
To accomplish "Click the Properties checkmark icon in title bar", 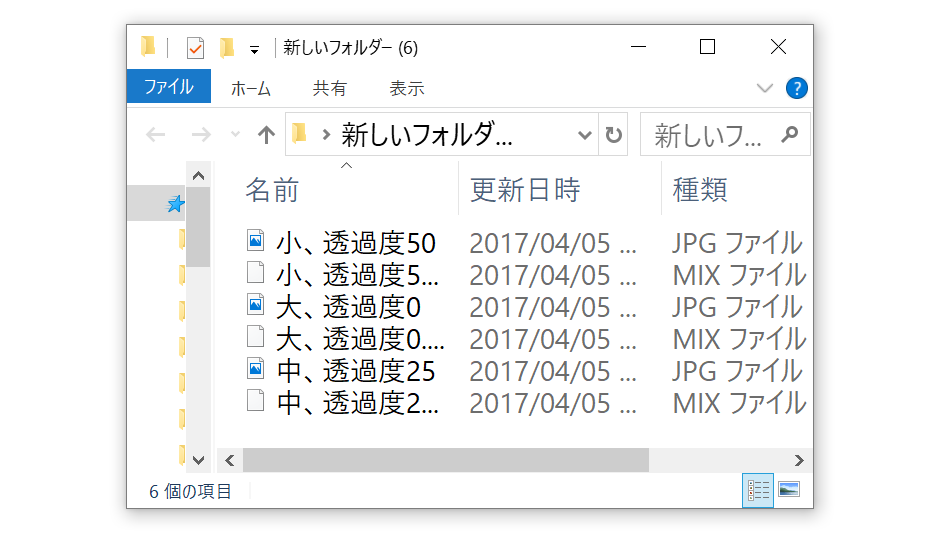I will coord(195,47).
